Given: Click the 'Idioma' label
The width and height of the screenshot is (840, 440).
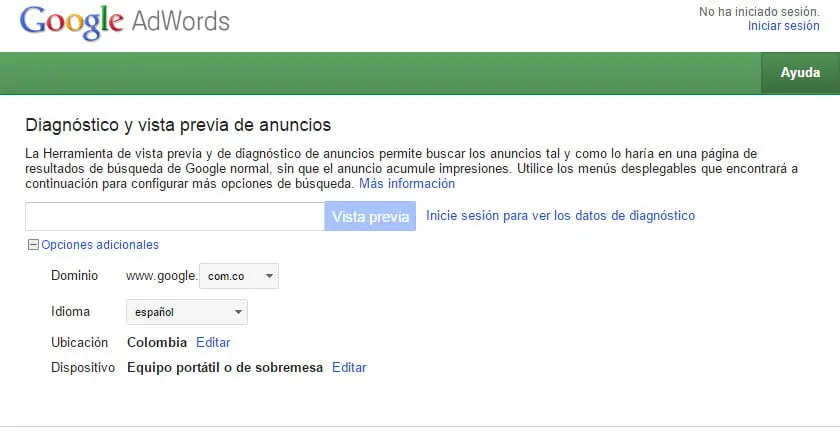Looking at the screenshot, I should click(x=70, y=311).
